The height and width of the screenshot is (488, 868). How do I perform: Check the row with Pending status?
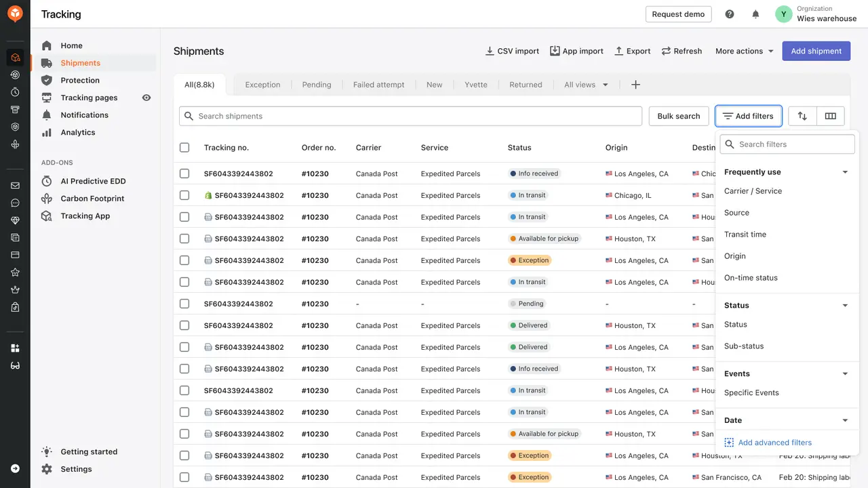[x=184, y=304]
